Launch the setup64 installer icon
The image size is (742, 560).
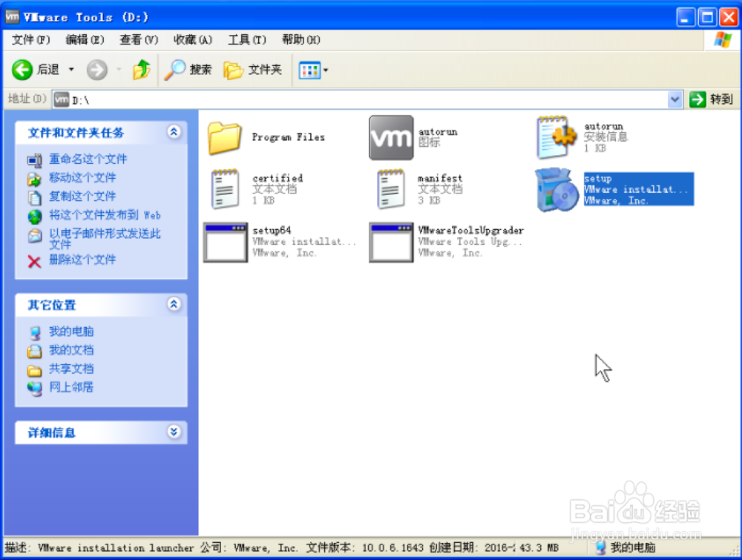click(x=225, y=241)
